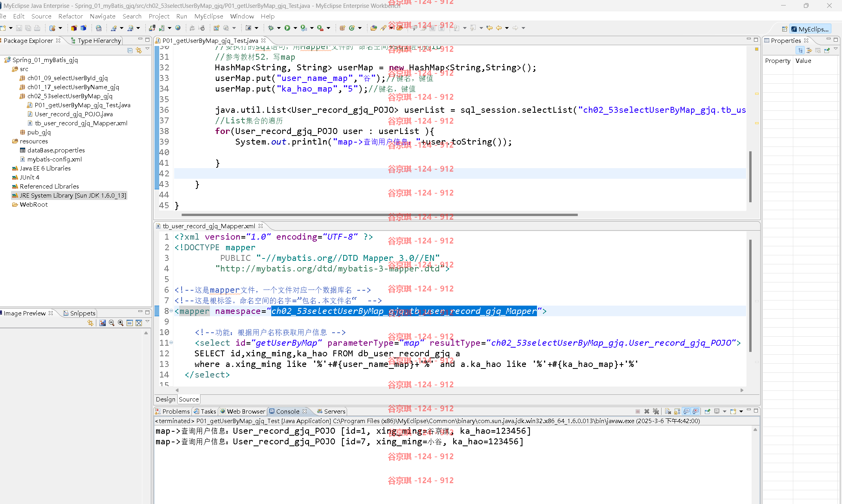This screenshot has height=504, width=842.
Task: Toggle Show Advanced Properties in Properties view
Action: click(809, 50)
